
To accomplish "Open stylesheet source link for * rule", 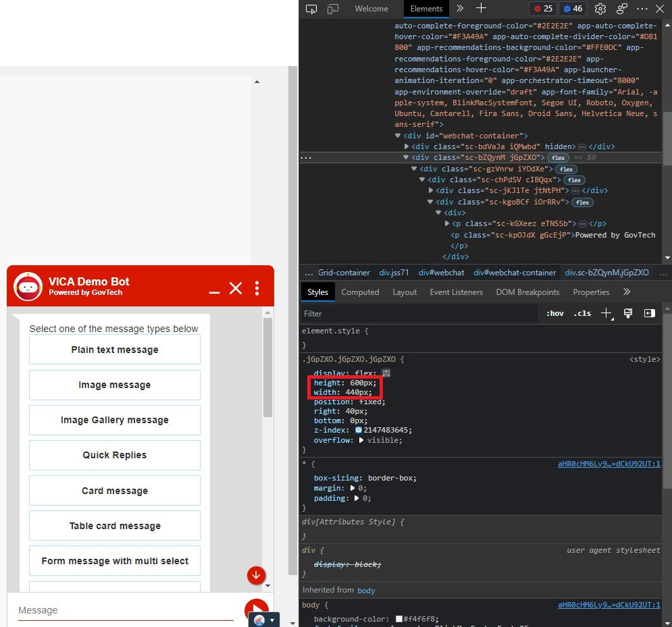I will pos(609,464).
